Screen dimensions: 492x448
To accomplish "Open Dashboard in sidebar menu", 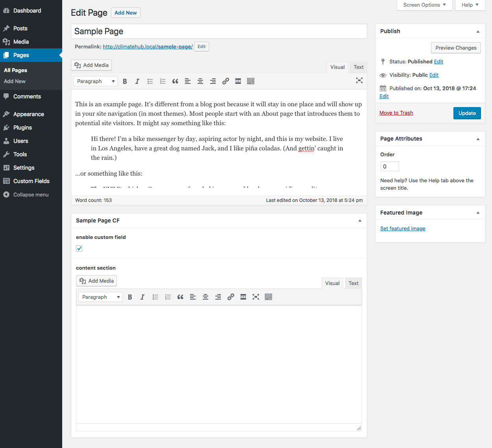I will (x=31, y=11).
